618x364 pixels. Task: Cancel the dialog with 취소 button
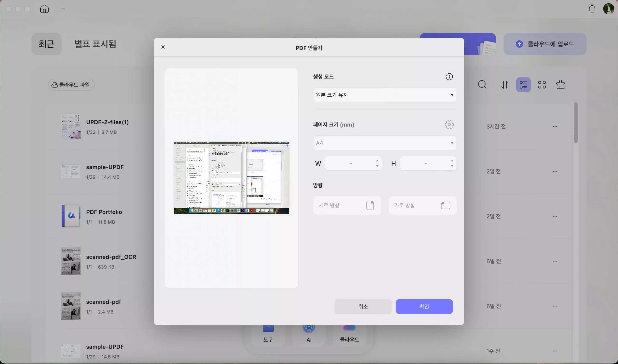point(363,306)
